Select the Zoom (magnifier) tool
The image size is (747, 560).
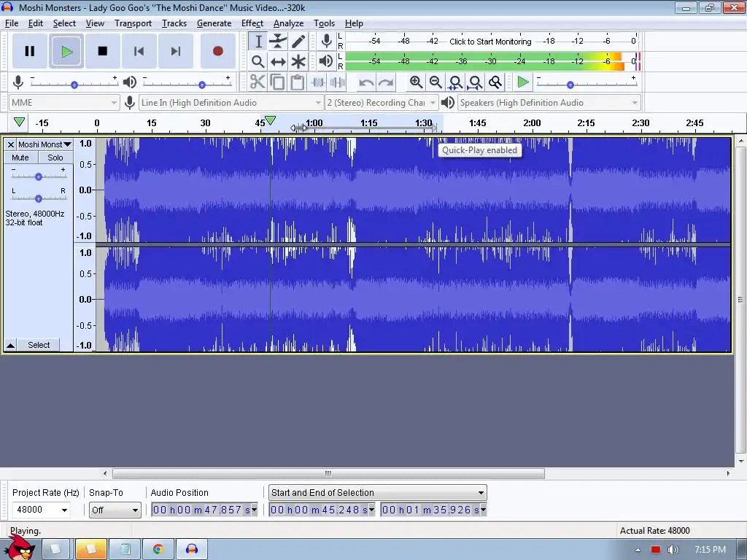point(258,61)
